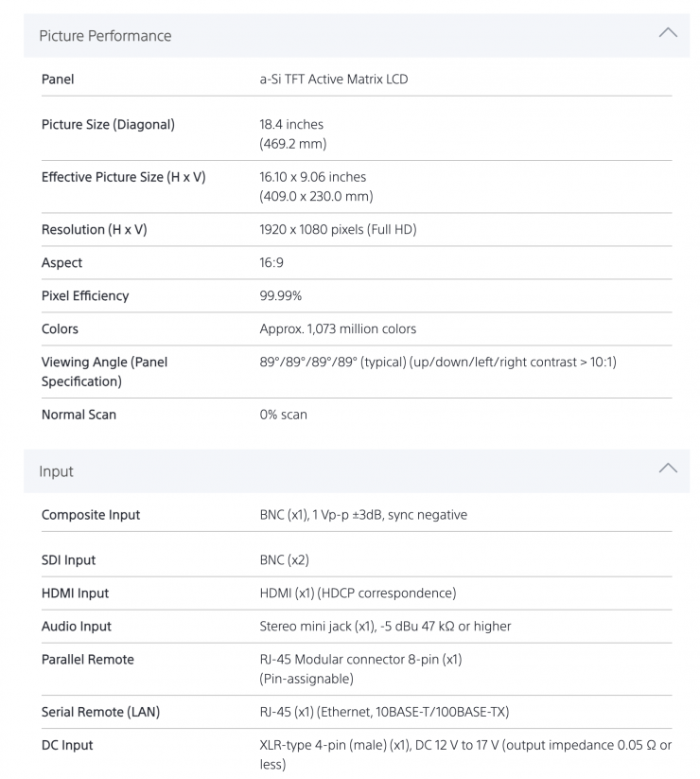Click the Viewing Angle (Panel Specification) label

[x=104, y=371]
